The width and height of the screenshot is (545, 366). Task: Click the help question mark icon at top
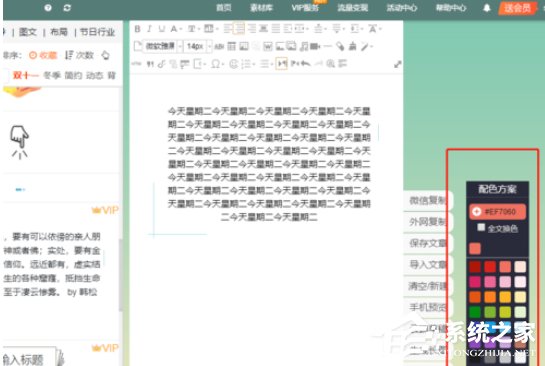click(48, 8)
